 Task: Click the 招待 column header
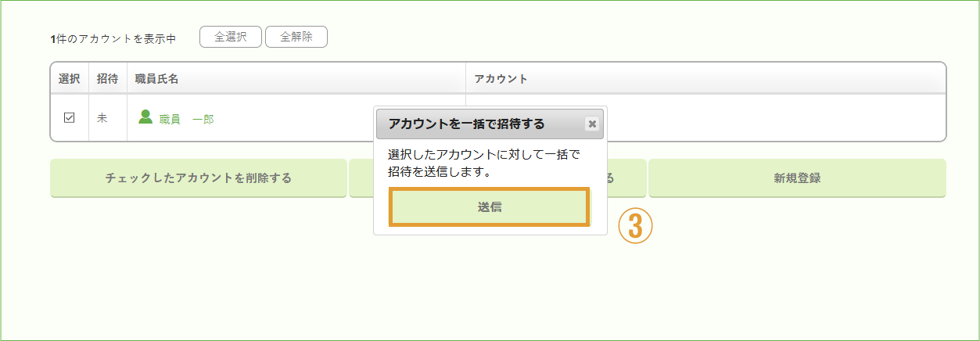(x=108, y=79)
